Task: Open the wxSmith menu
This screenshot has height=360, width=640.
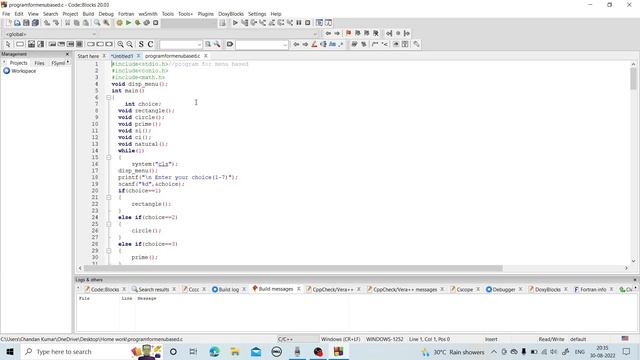Action: pos(148,14)
